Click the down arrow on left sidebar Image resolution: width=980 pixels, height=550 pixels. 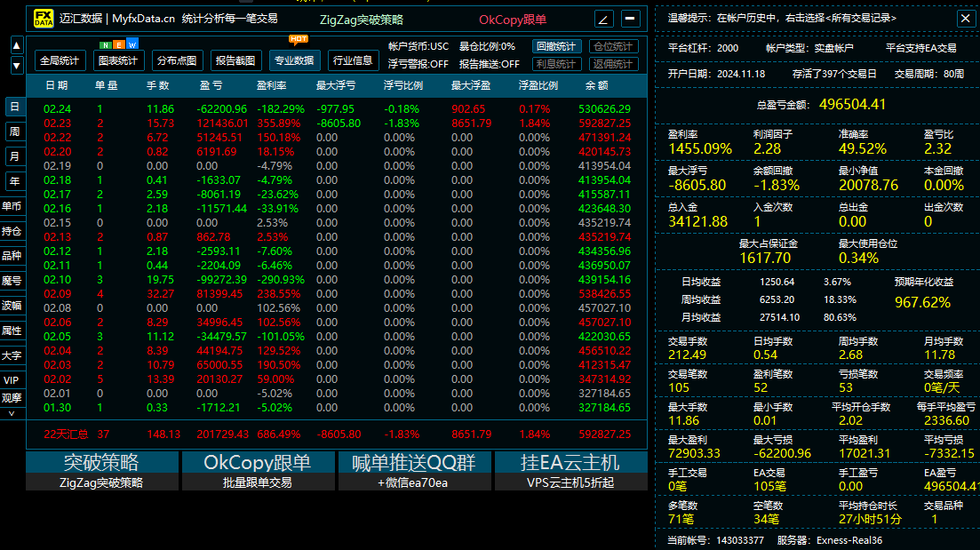coord(17,65)
